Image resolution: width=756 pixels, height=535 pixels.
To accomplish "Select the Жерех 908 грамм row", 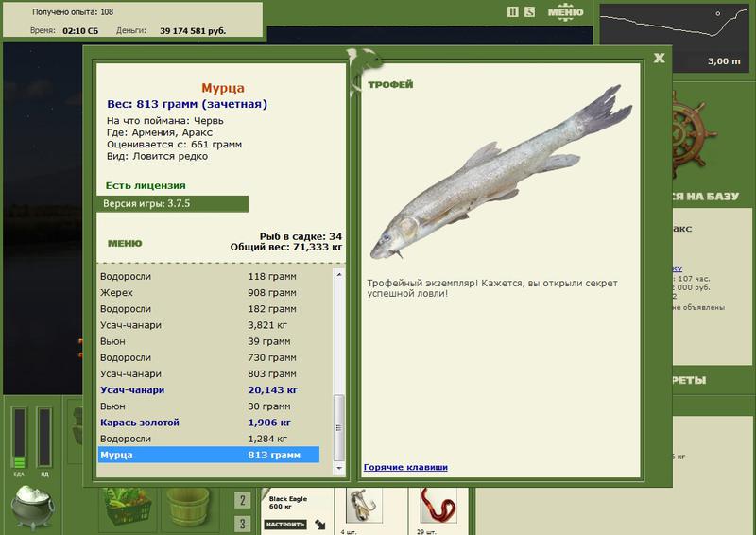I will 208,293.
